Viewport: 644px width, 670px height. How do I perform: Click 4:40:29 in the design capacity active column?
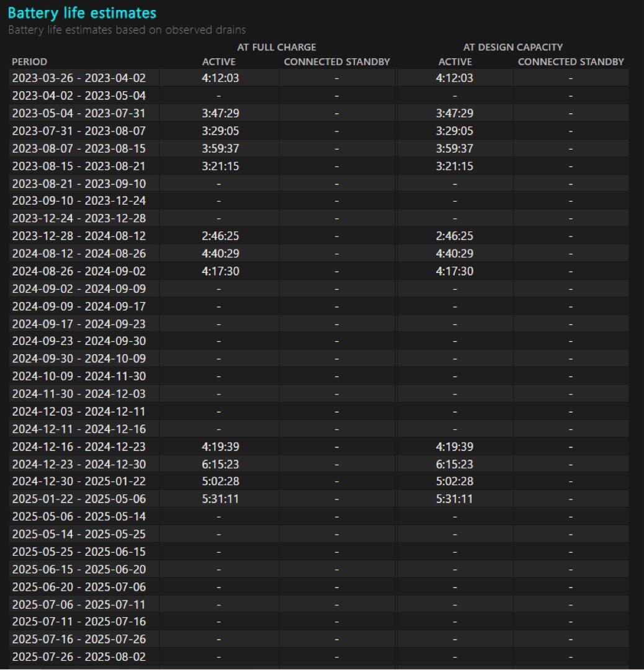click(x=454, y=253)
